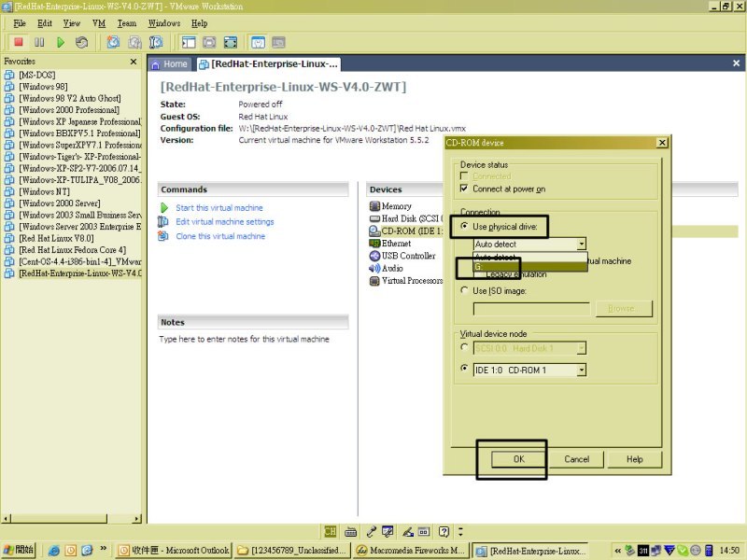Click the icon beside Edit virtual machine settings

[162, 222]
